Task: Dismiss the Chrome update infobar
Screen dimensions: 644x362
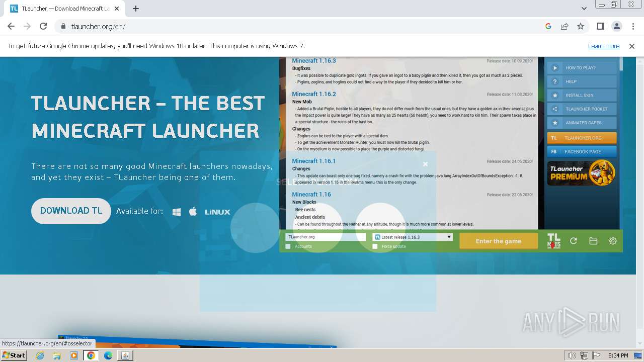Action: [x=632, y=46]
